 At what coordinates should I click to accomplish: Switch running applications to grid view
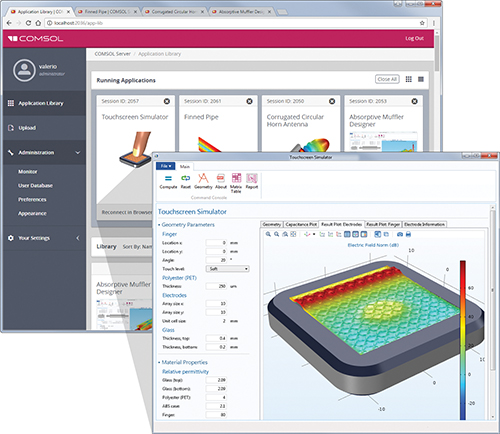(409, 79)
